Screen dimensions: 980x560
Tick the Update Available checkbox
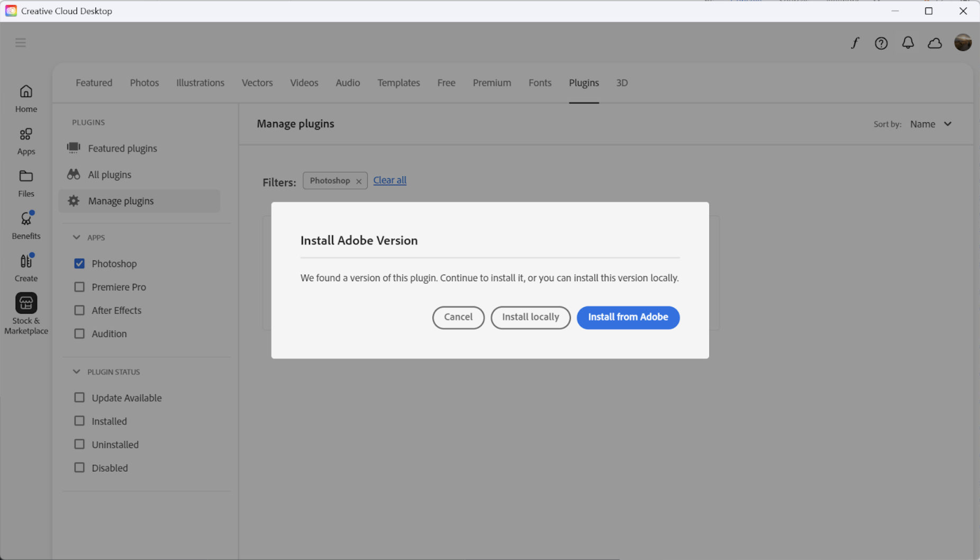tap(79, 398)
